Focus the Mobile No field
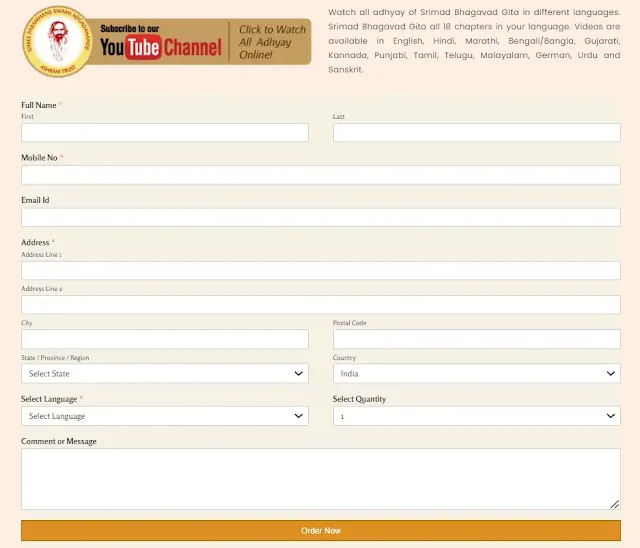640x548 pixels. click(x=321, y=175)
